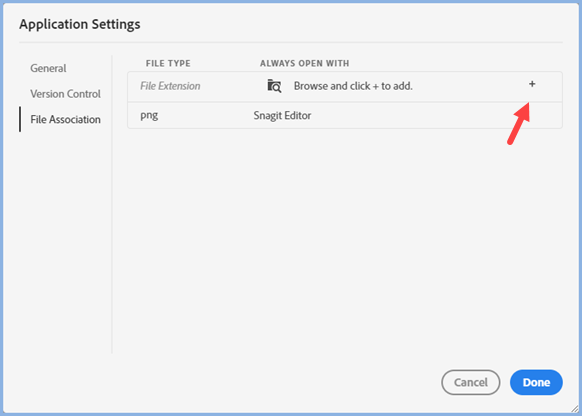The width and height of the screenshot is (582, 416).
Task: Click the horizontal divider under the title
Action: 291,43
